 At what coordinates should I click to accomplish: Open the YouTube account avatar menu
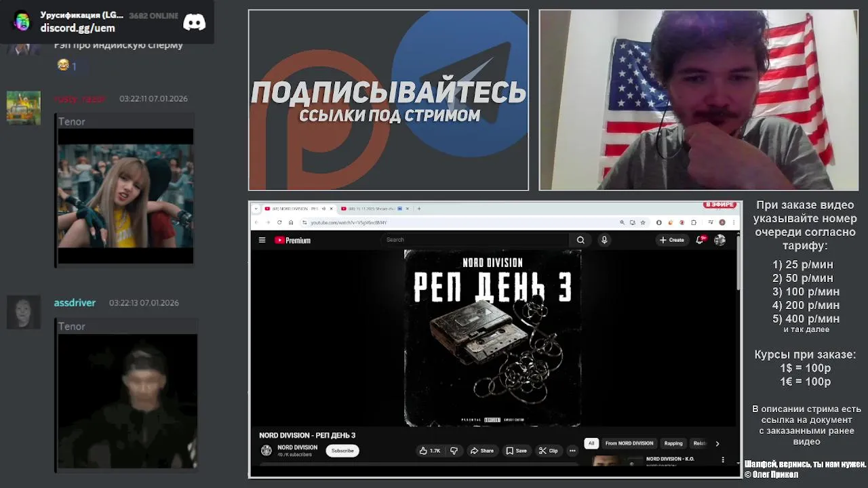point(719,240)
